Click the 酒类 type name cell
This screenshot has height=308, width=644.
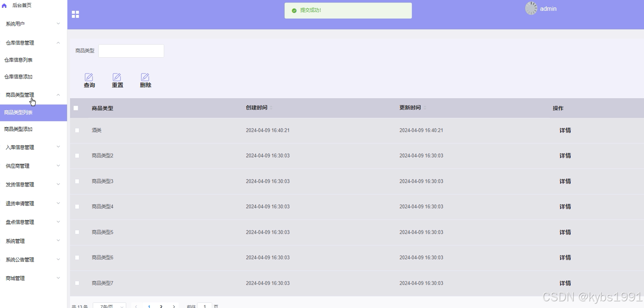coord(97,130)
